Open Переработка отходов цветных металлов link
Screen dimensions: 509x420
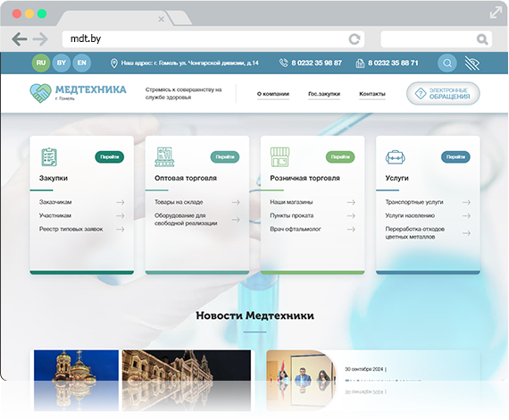[415, 233]
